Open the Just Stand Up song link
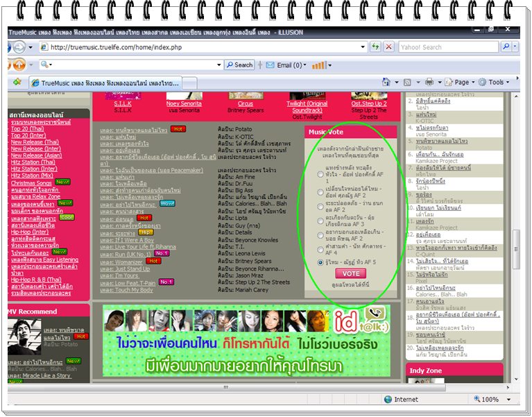This screenshot has width=532, height=417. (125, 269)
